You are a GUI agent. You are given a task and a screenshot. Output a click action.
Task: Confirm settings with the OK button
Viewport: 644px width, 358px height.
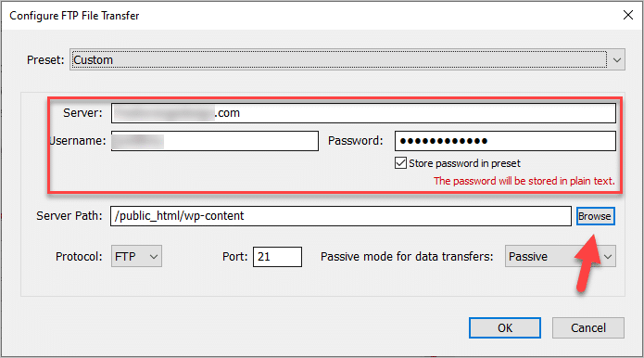505,327
